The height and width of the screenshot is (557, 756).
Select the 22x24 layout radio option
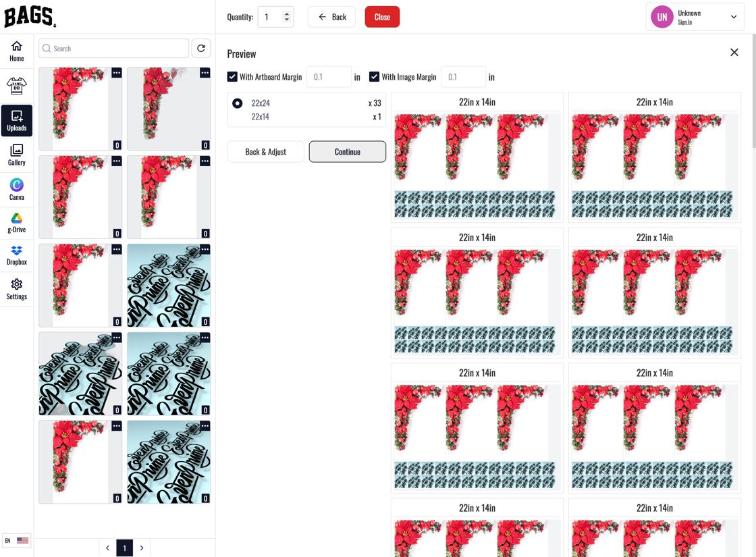click(x=237, y=103)
